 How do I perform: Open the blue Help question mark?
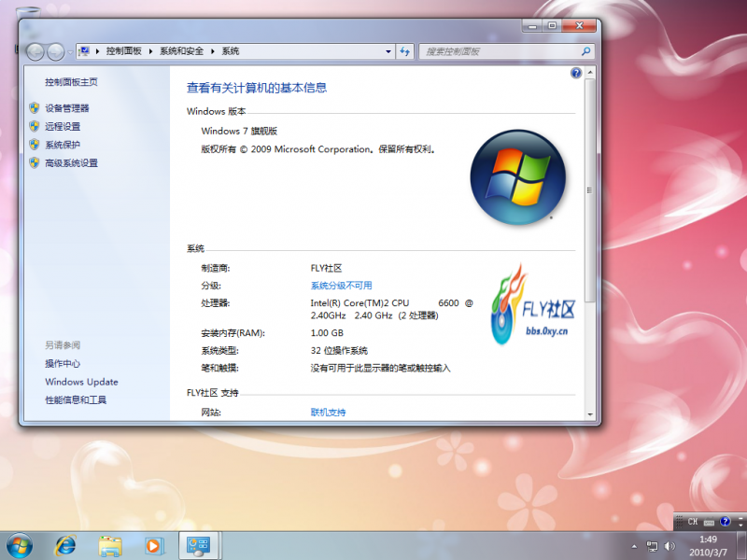pos(576,73)
